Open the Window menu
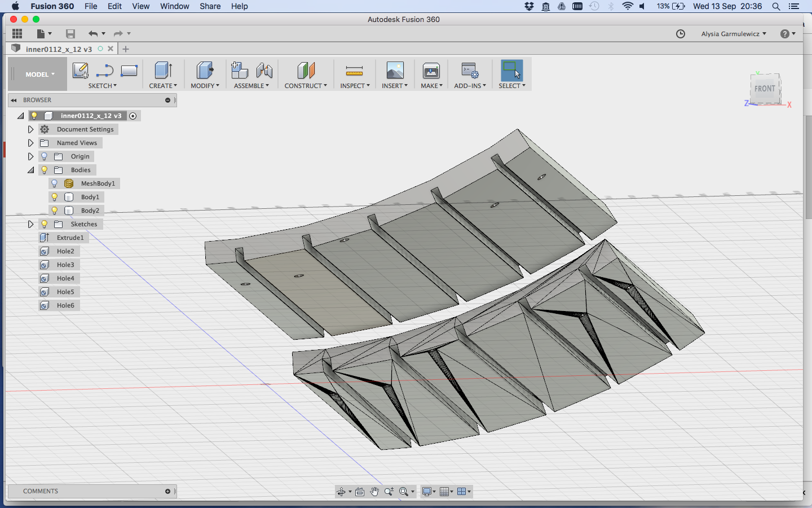This screenshot has width=812, height=508. tap(175, 6)
